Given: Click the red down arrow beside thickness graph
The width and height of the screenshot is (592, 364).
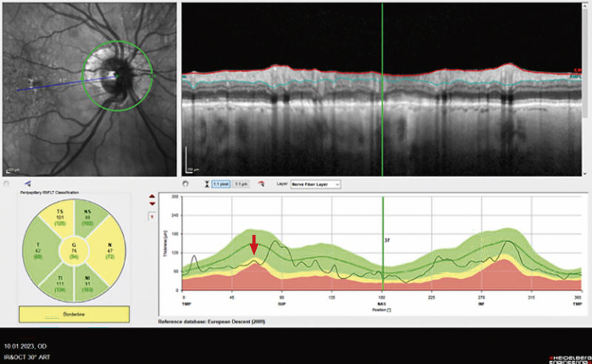Looking at the screenshot, I should pyautogui.click(x=152, y=204).
